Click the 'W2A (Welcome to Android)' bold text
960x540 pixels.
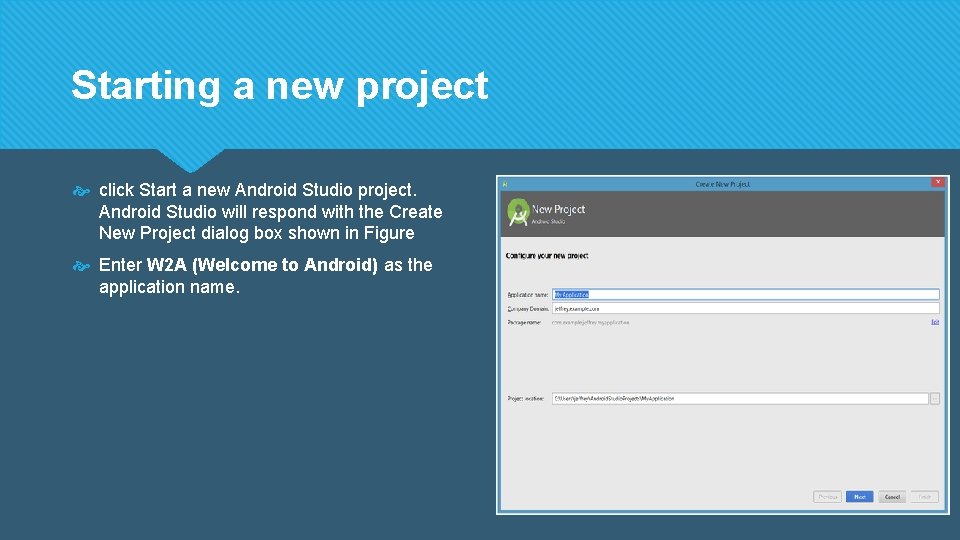[262, 264]
